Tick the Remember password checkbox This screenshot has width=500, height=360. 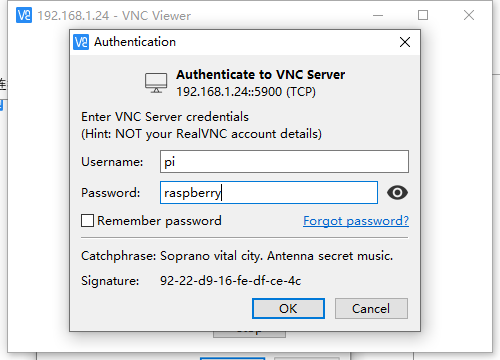point(87,221)
